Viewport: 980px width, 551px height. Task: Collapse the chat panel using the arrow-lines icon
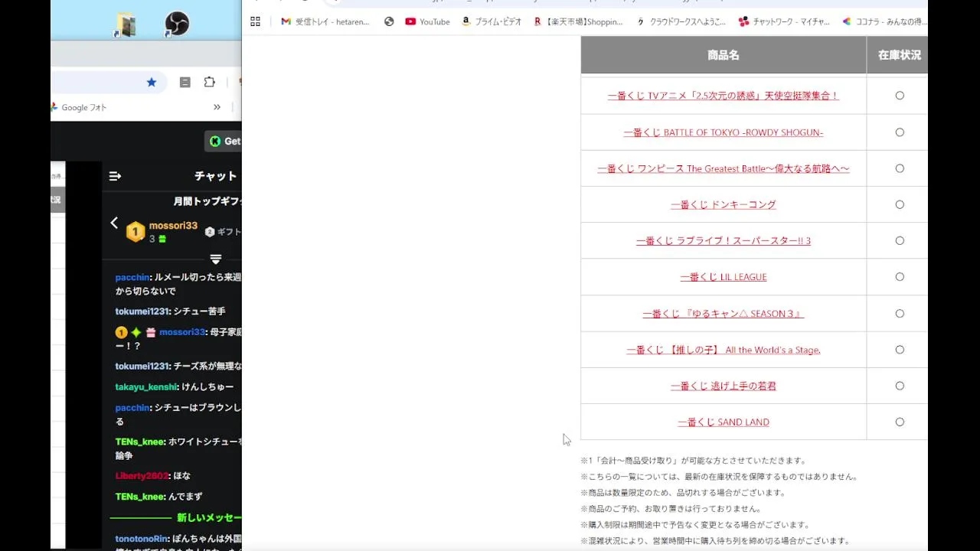(115, 176)
